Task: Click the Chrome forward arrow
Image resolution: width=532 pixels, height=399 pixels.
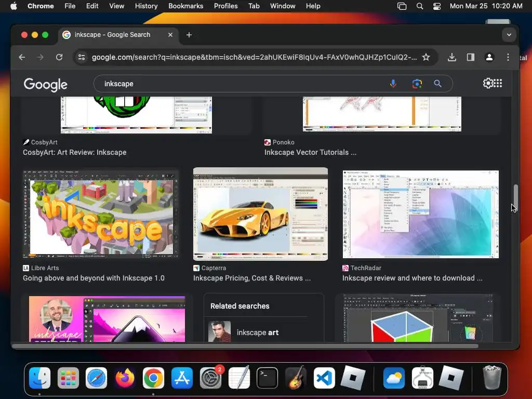Action: point(40,57)
